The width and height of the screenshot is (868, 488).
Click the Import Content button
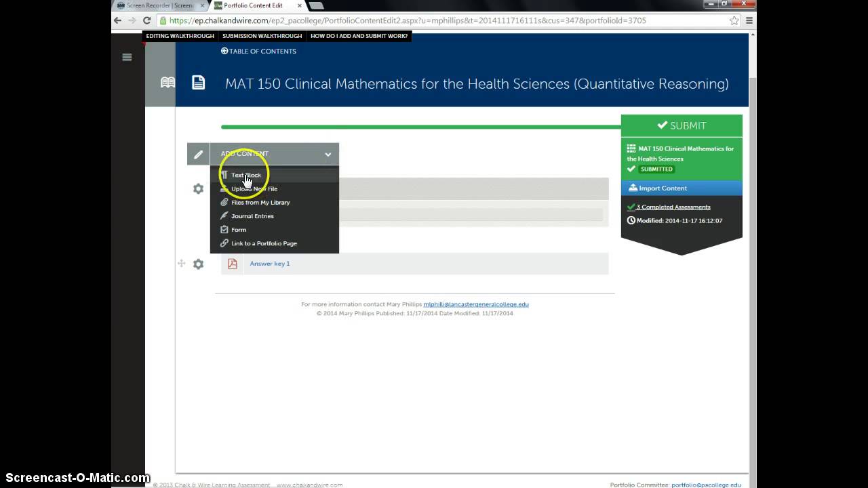[682, 188]
